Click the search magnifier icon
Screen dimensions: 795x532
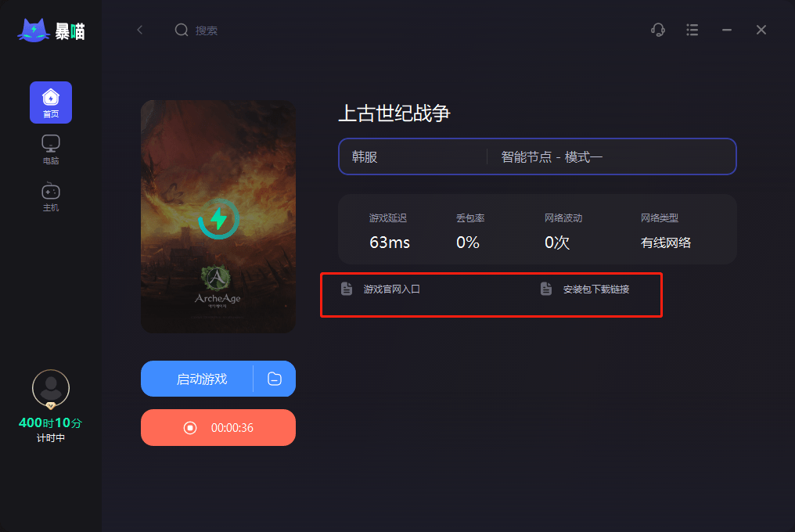182,30
